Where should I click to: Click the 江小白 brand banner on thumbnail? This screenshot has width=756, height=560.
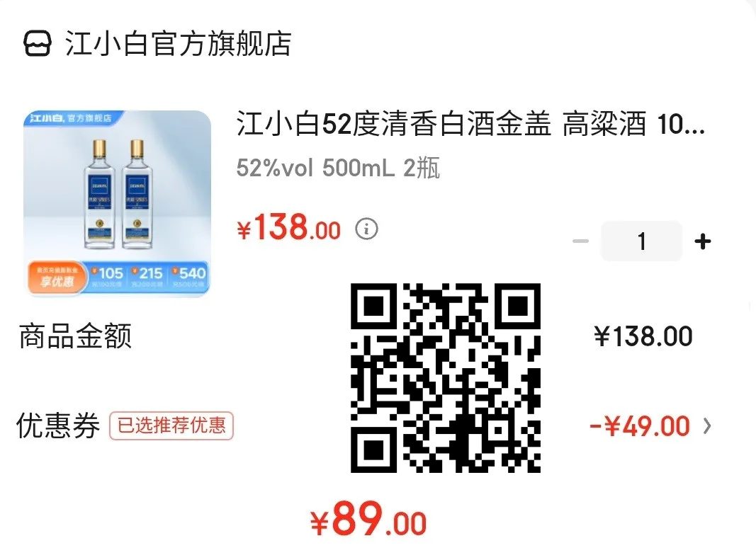pos(72,118)
